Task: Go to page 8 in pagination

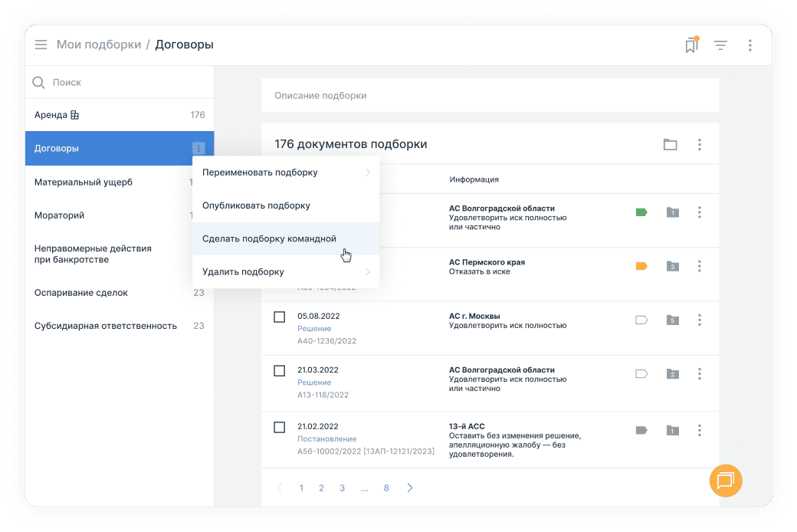Action: [386, 488]
